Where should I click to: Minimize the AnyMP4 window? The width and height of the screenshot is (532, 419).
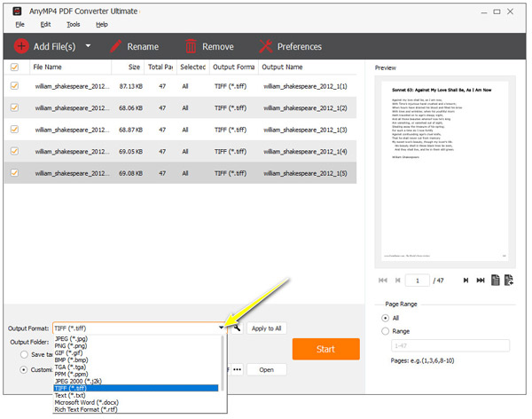pyautogui.click(x=484, y=12)
